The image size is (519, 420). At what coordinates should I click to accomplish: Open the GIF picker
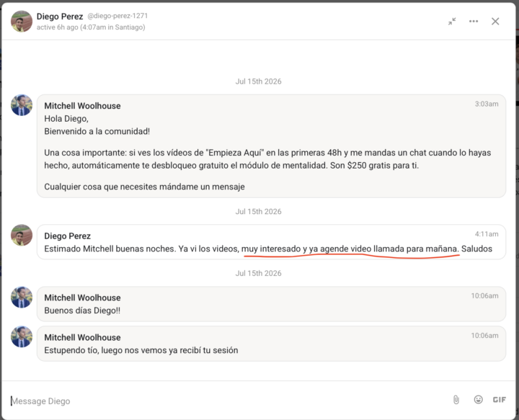click(x=499, y=400)
